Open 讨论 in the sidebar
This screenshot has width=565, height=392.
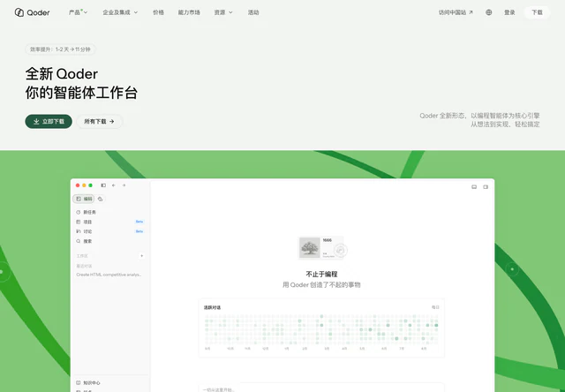(109, 231)
